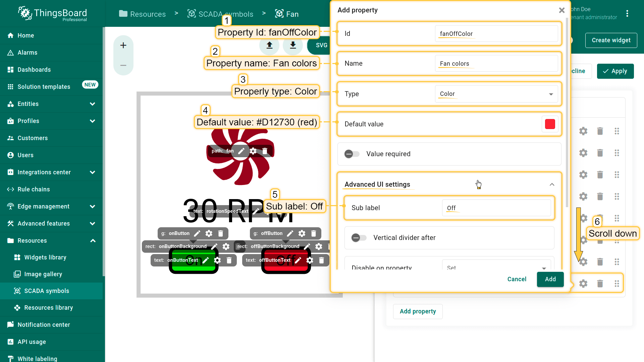Click the pencil icon on fan path tag
The height and width of the screenshot is (362, 644).
pyautogui.click(x=241, y=151)
